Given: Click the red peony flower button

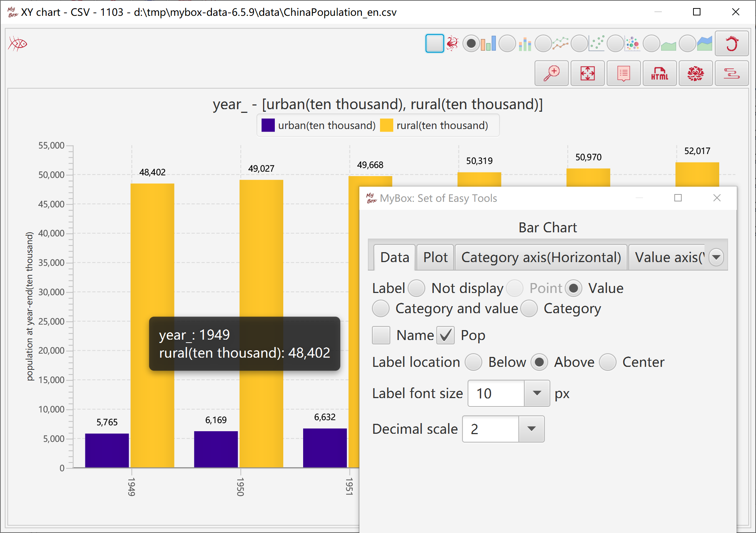Looking at the screenshot, I should point(696,74).
